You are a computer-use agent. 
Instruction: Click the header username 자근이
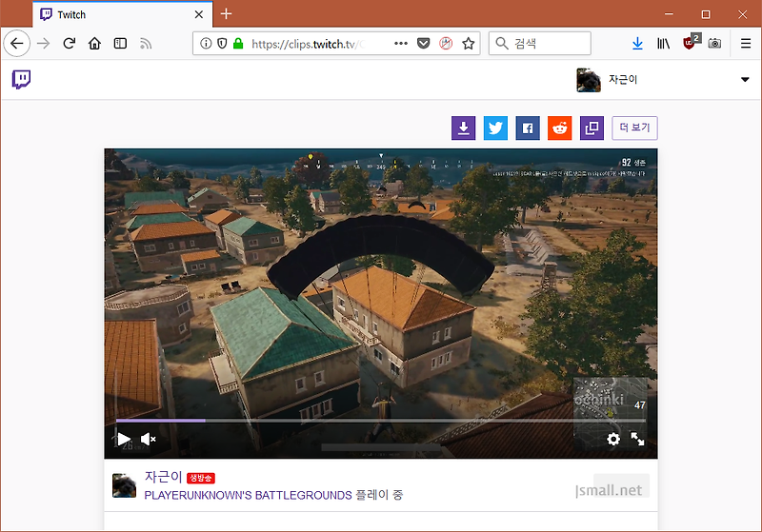pos(623,80)
